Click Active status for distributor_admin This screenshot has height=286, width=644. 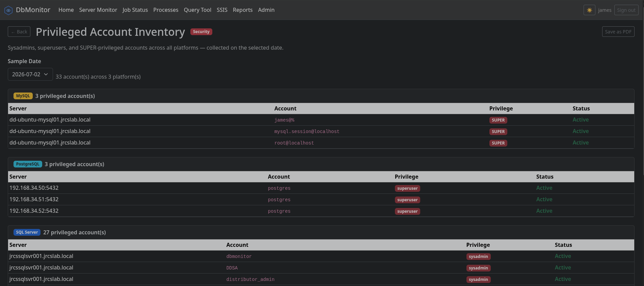point(563,279)
